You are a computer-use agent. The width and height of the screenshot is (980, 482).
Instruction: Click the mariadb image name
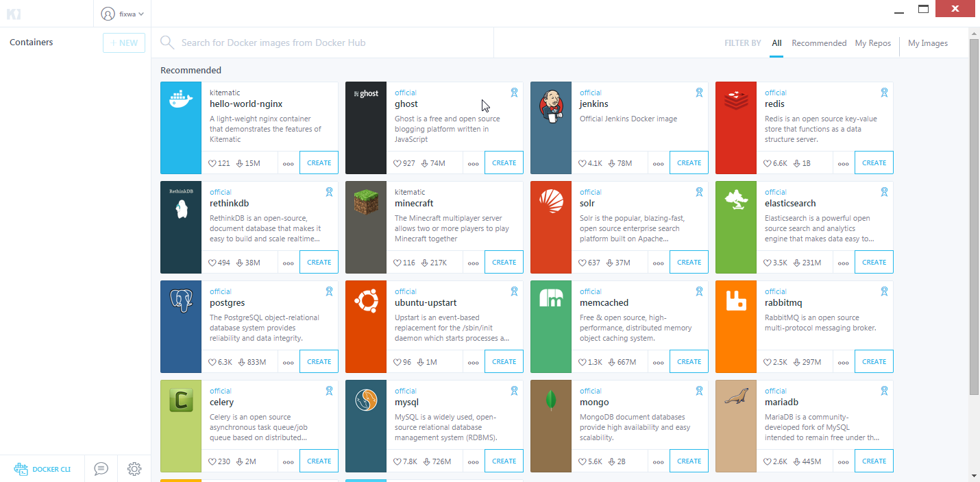(782, 402)
